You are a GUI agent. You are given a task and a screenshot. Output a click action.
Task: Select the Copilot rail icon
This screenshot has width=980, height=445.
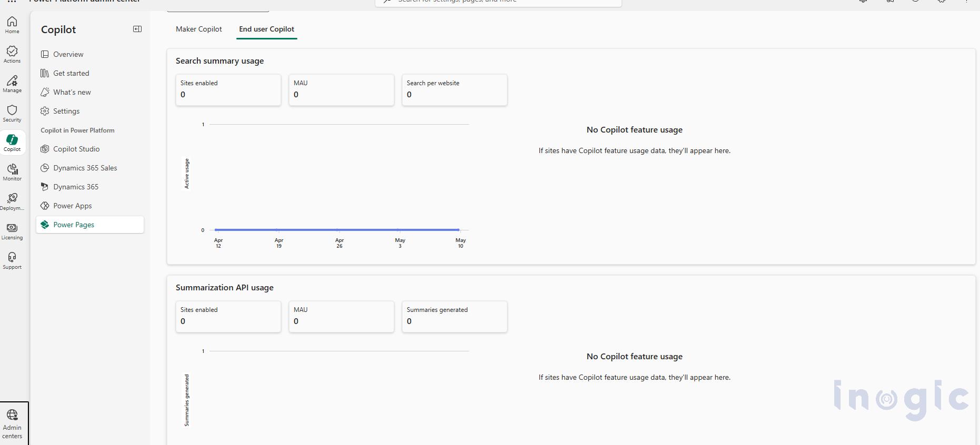pyautogui.click(x=12, y=143)
